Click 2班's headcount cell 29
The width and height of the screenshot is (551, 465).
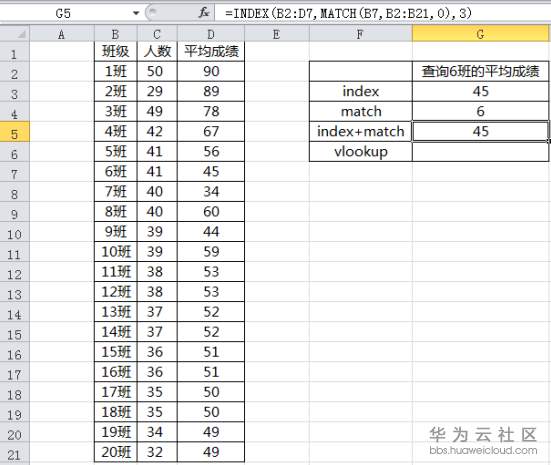pos(157,92)
